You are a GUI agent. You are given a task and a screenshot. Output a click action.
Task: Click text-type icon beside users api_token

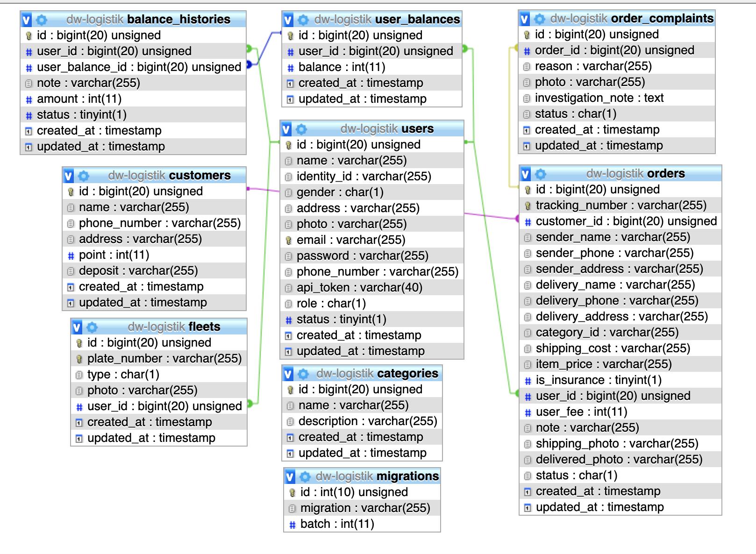coord(288,288)
